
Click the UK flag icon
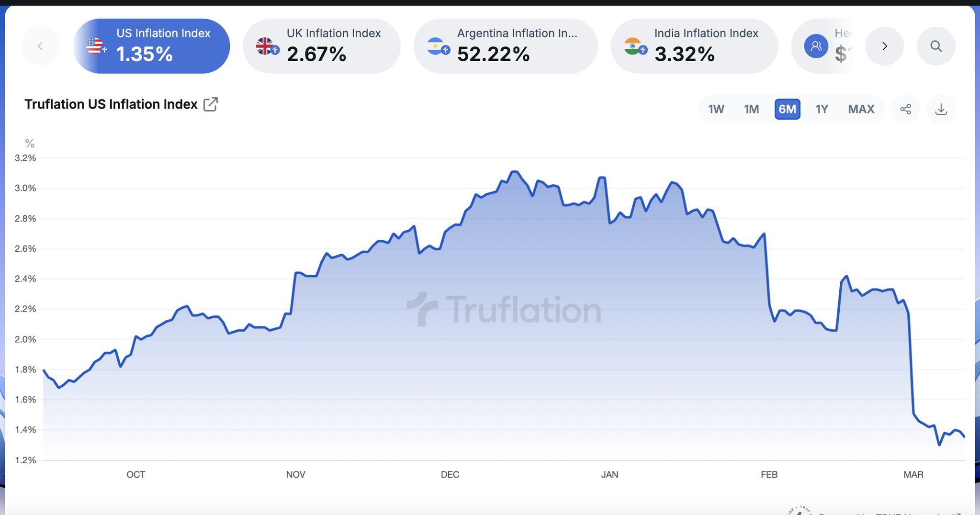click(x=265, y=46)
